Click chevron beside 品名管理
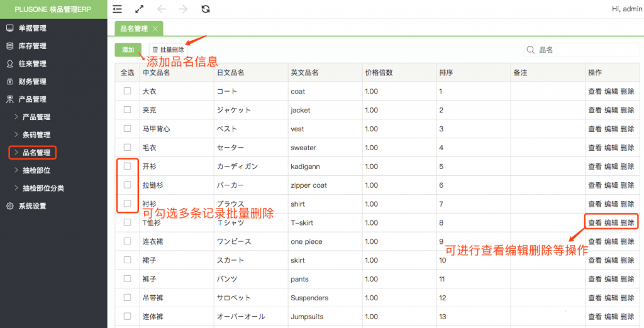 tap(16, 152)
